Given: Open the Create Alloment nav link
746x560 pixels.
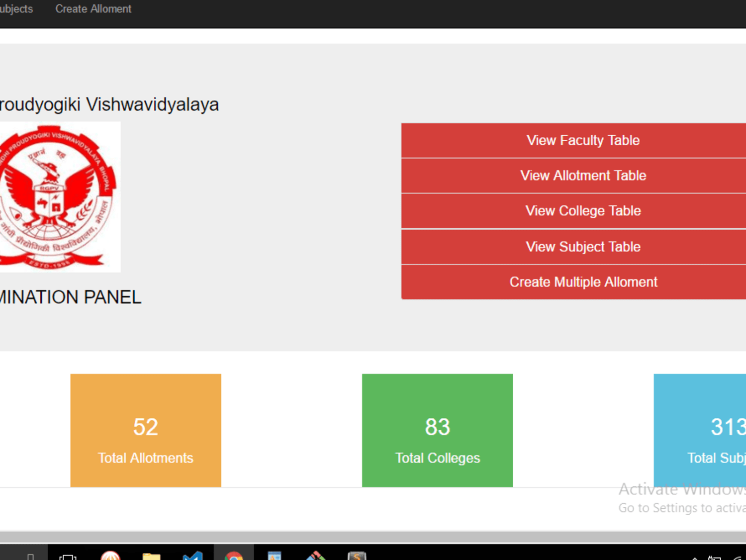Looking at the screenshot, I should click(93, 9).
